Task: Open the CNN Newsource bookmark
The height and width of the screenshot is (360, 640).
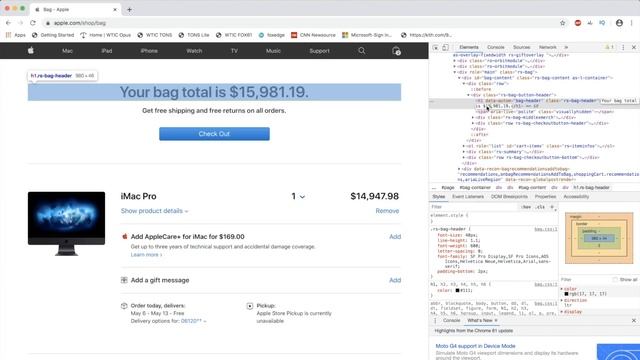Action: click(313, 35)
